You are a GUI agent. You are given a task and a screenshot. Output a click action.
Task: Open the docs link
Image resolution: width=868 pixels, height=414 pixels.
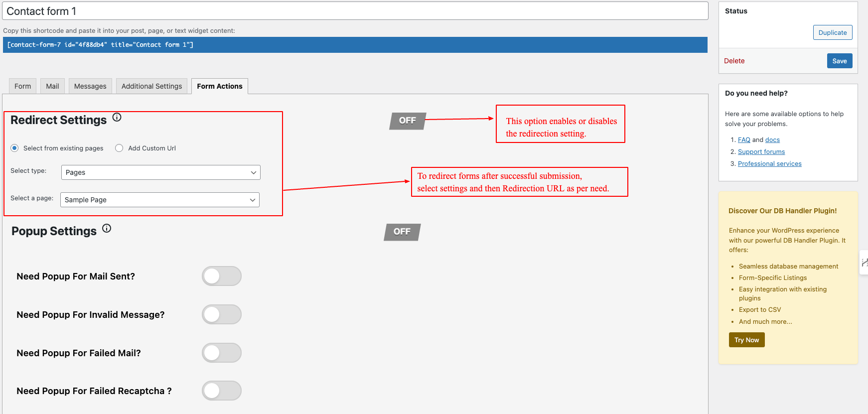point(772,140)
